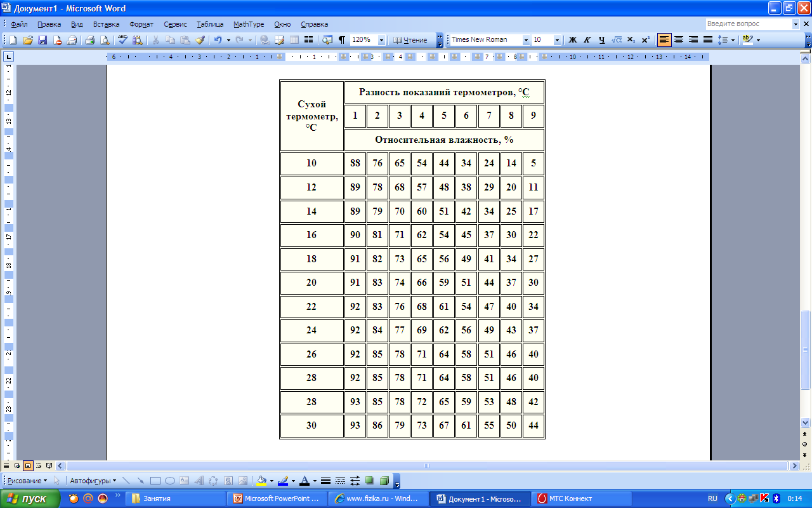Open the Times New Roman font dropdown
Image resolution: width=812 pixels, height=508 pixels.
pyautogui.click(x=526, y=40)
